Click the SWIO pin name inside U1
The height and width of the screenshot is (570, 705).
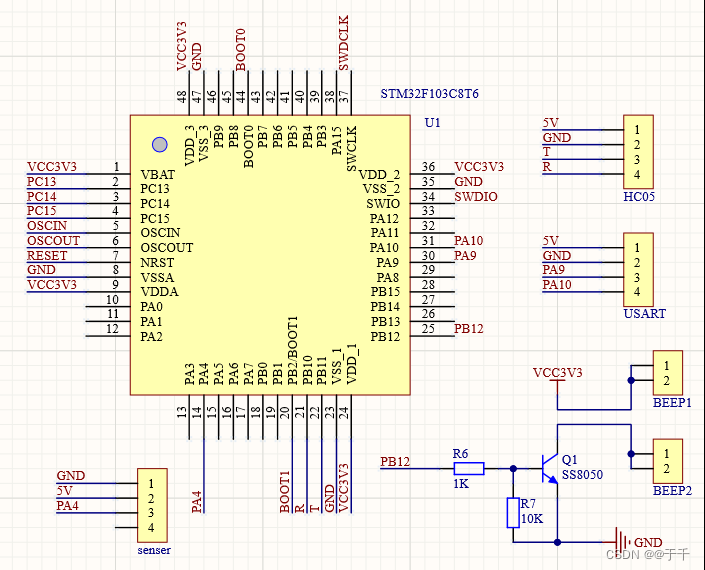click(383, 204)
